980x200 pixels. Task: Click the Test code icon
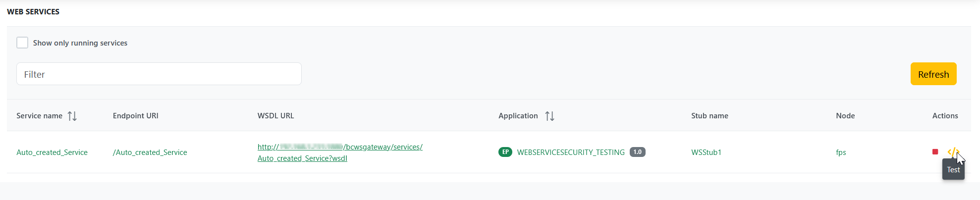point(953,152)
